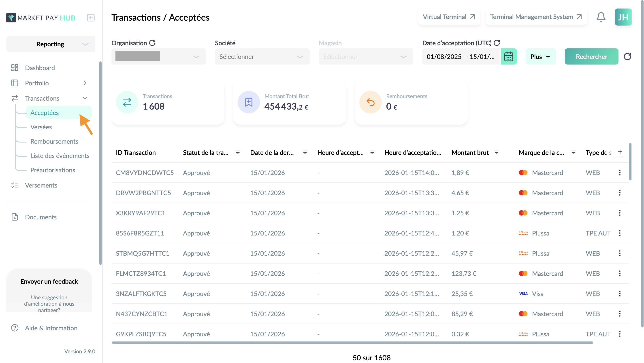Open row actions for X3KRY9AF29TC1
This screenshot has height=363, width=644.
click(620, 213)
